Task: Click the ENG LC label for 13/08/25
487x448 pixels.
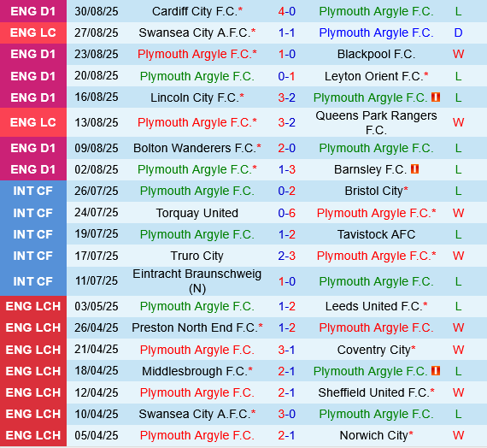Action: (x=33, y=122)
